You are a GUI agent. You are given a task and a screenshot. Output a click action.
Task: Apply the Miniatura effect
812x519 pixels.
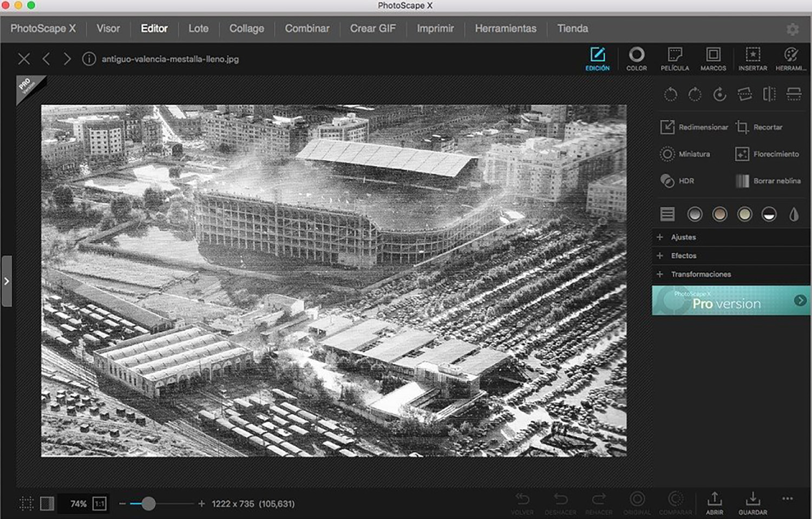[x=685, y=154]
